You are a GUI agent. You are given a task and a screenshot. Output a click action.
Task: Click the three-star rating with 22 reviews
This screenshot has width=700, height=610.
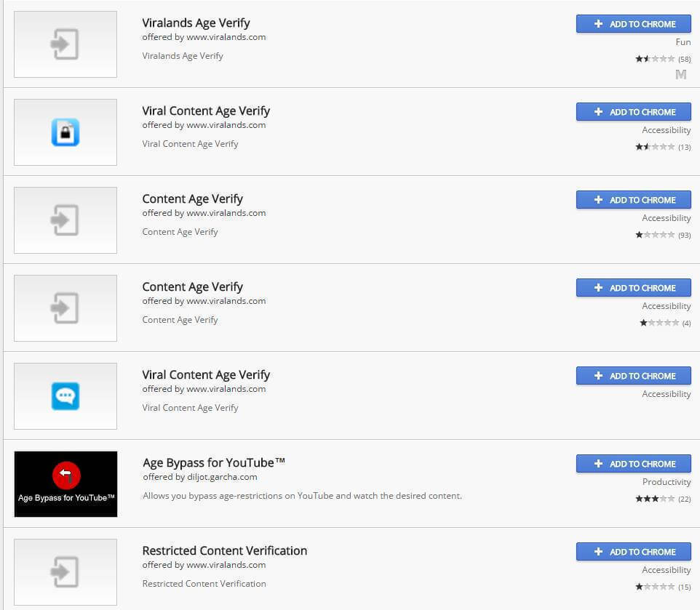[x=663, y=499]
